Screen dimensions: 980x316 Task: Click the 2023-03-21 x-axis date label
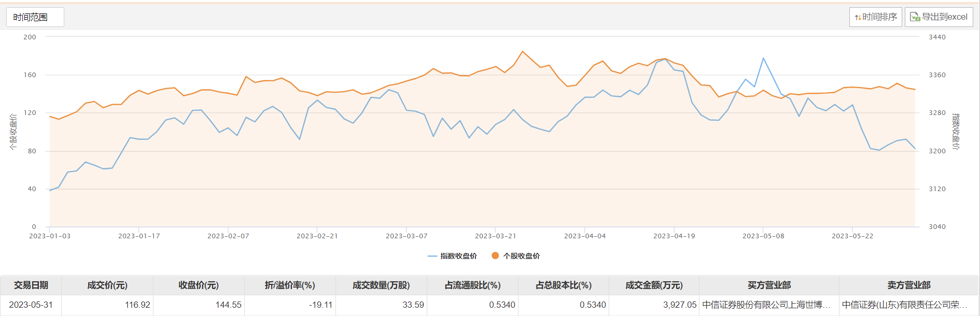click(x=496, y=236)
